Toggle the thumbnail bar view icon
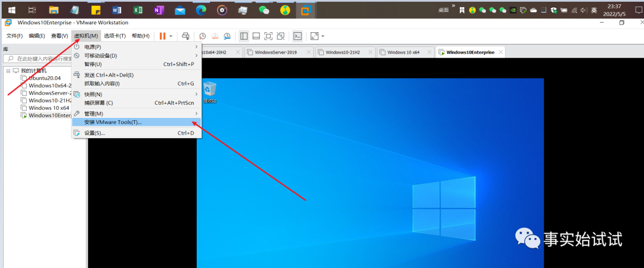 coord(256,36)
